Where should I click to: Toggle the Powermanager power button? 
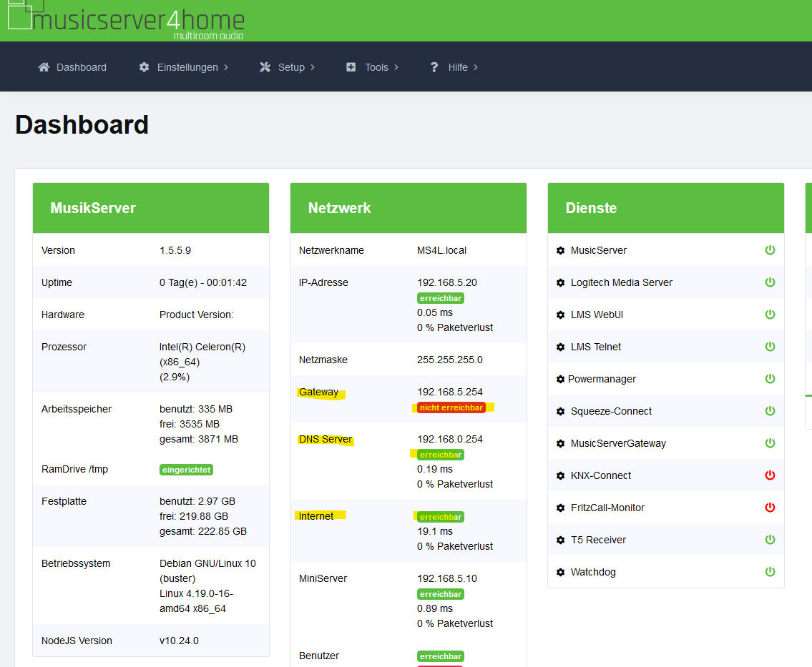click(770, 378)
